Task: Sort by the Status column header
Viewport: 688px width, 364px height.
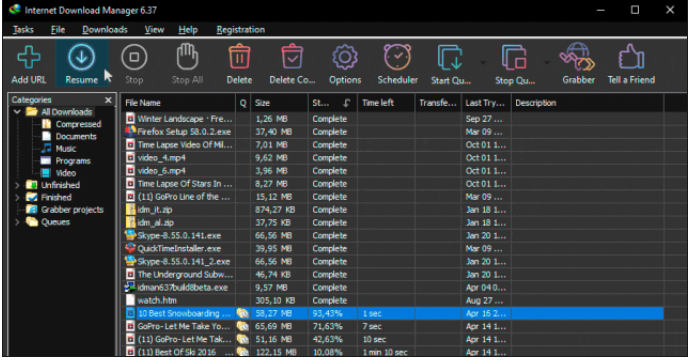Action: coord(332,103)
